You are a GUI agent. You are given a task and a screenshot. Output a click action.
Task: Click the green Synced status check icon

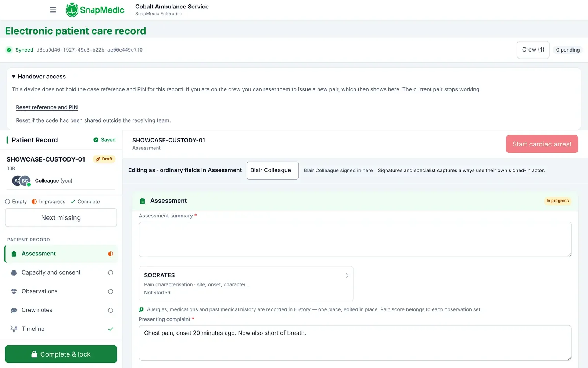(9, 50)
